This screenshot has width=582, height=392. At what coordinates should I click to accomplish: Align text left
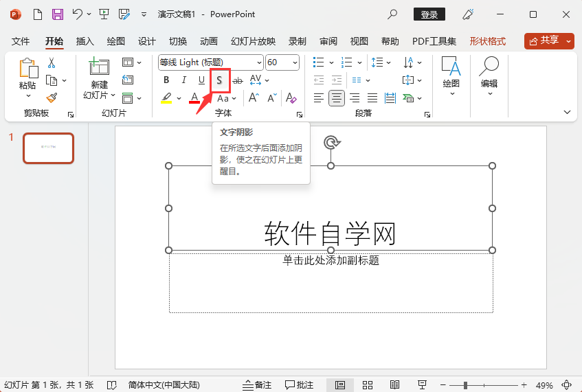(318, 98)
